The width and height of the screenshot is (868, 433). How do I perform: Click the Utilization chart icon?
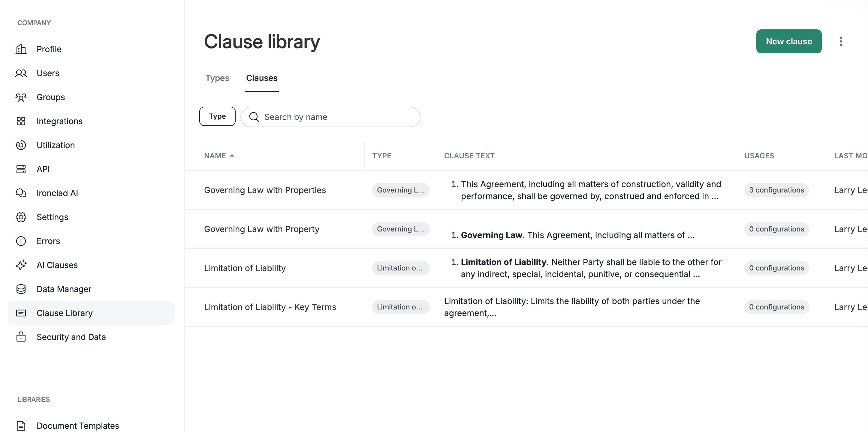tap(21, 145)
